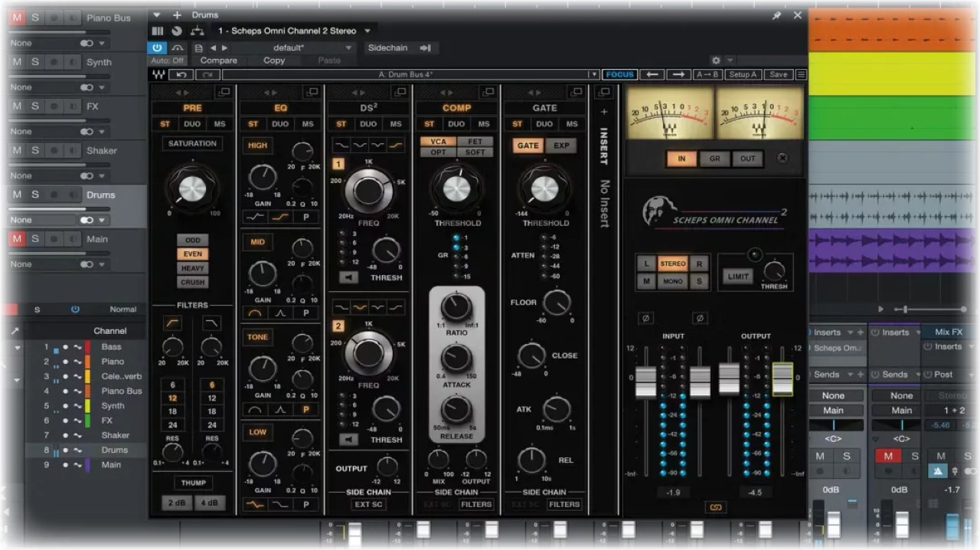Set EQ module to DUO mode
This screenshot has height=550, width=980.
click(x=280, y=124)
